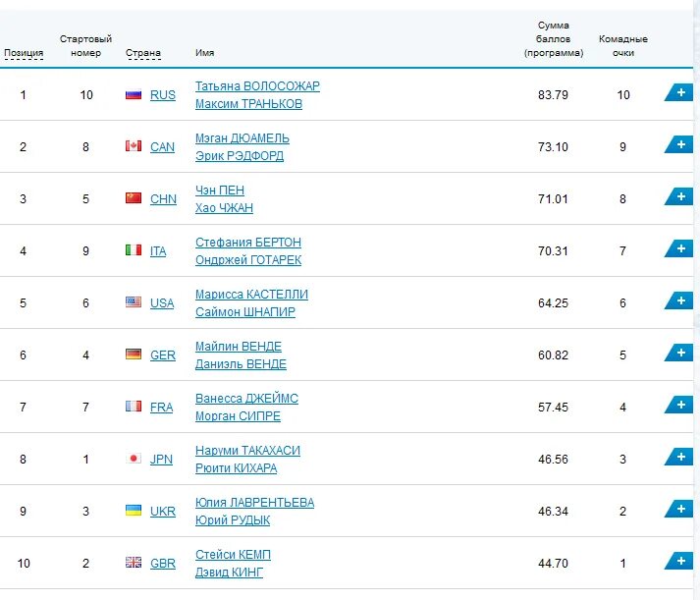
Task: Expand the plus button for JPN row
Action: [x=678, y=457]
